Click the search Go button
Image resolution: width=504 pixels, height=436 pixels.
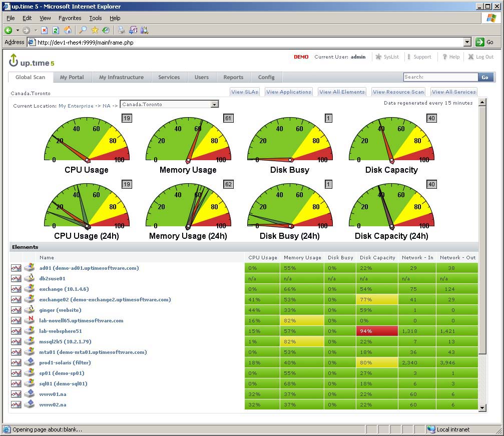(485, 77)
